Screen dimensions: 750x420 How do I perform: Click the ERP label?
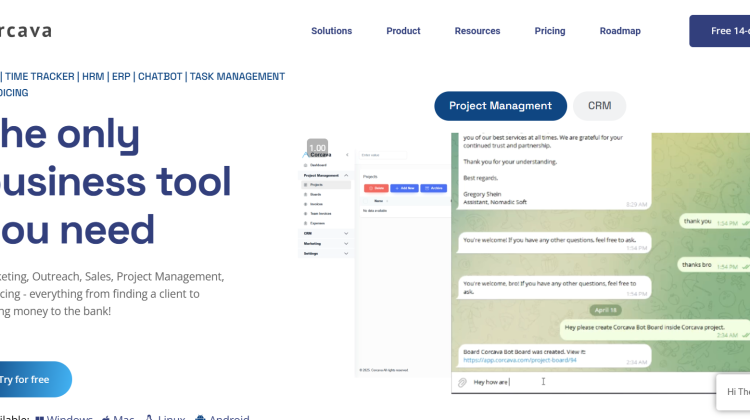coord(121,77)
